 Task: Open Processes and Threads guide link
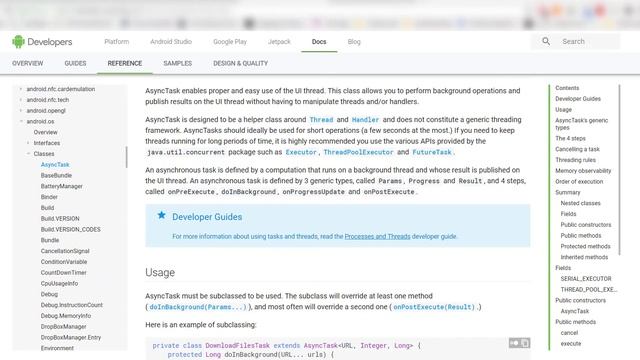[378, 236]
